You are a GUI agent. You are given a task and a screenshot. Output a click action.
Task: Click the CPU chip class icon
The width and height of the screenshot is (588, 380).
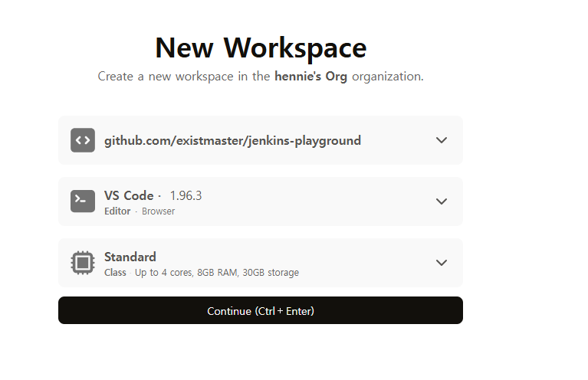point(83,263)
